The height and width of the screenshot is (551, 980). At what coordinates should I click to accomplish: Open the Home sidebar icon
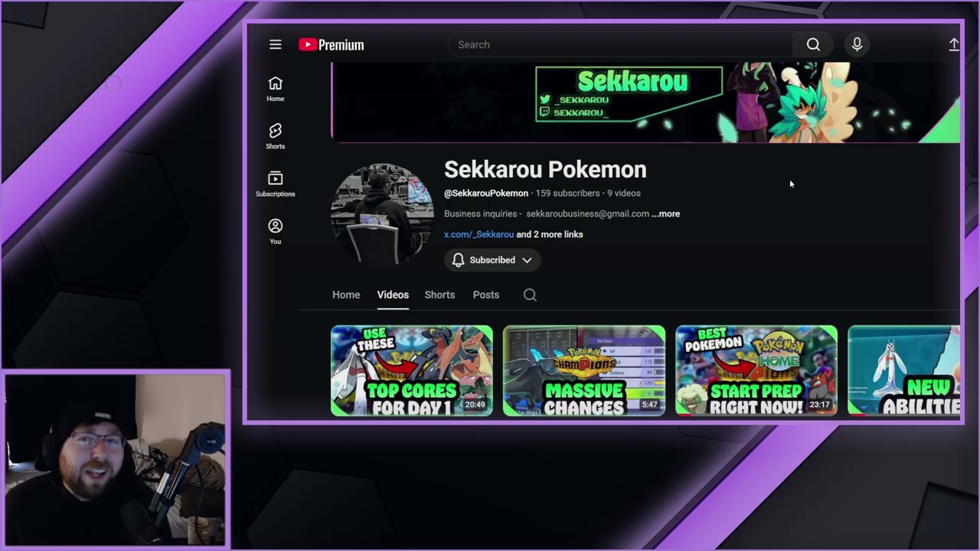pos(276,89)
